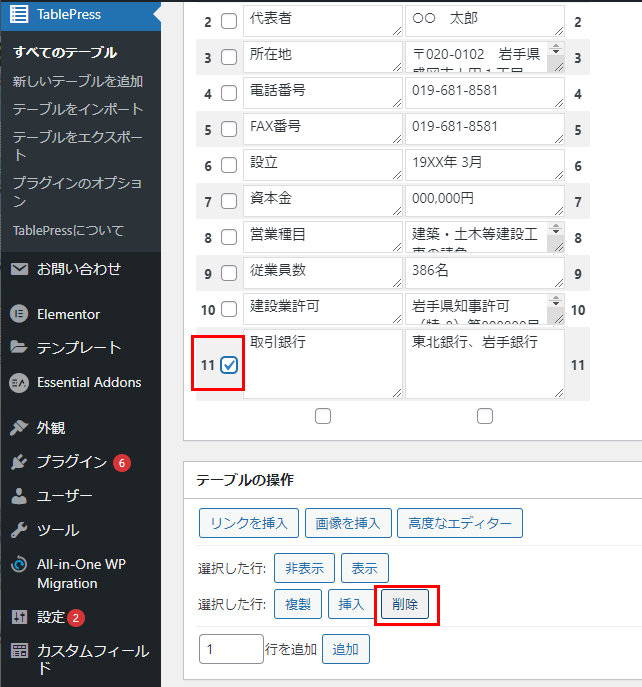This screenshot has width=642, height=687.
Task: Click the 外観 paintbrush icon
Action: click(x=19, y=428)
